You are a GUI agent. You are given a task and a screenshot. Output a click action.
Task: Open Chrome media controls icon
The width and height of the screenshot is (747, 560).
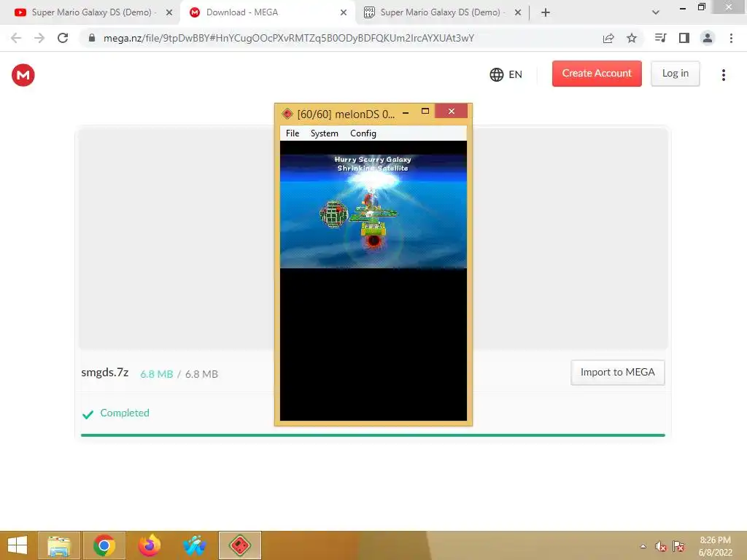pyautogui.click(x=660, y=38)
